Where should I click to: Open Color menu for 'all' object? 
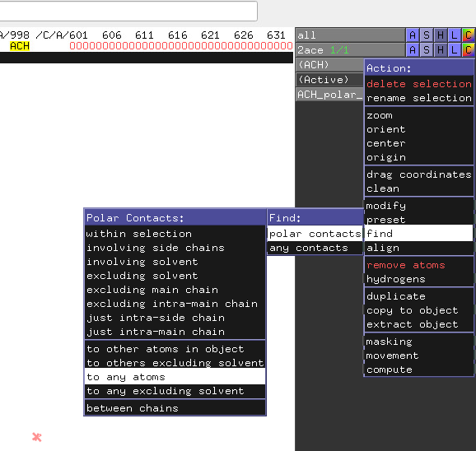coord(469,35)
